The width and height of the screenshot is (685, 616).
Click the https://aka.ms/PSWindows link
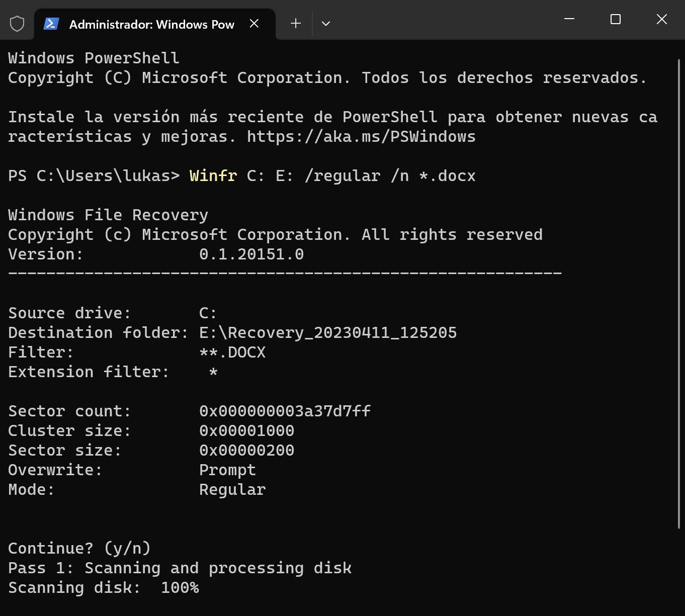tap(361, 137)
